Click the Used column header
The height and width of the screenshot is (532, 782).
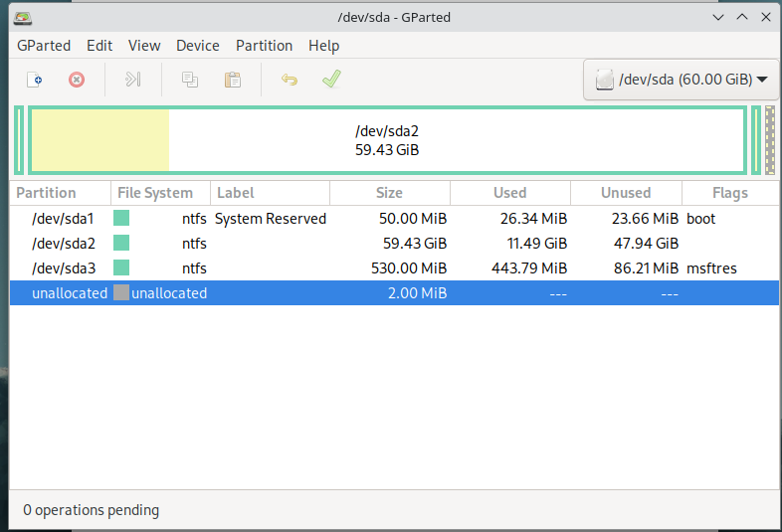pyautogui.click(x=510, y=193)
